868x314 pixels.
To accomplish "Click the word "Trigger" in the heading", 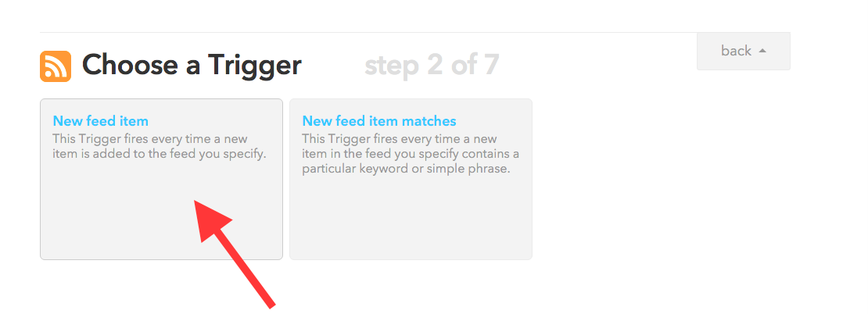I will coord(255,66).
